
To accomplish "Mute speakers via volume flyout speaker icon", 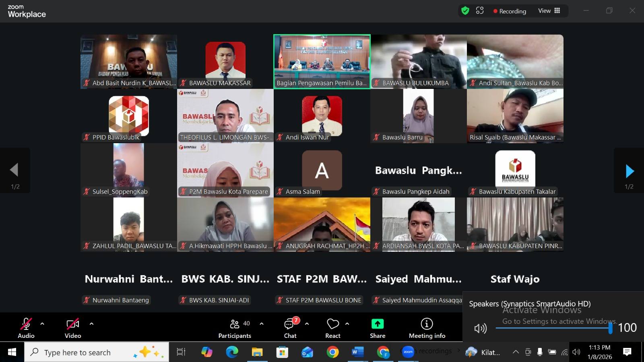I will click(481, 328).
